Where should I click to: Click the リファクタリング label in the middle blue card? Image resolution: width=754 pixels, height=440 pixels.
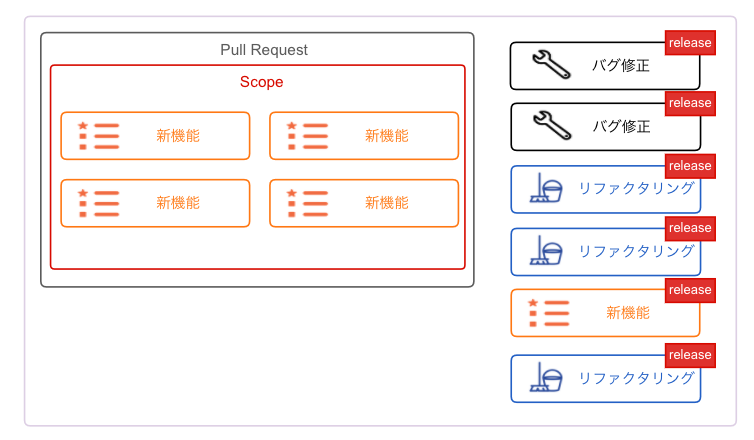click(x=637, y=251)
